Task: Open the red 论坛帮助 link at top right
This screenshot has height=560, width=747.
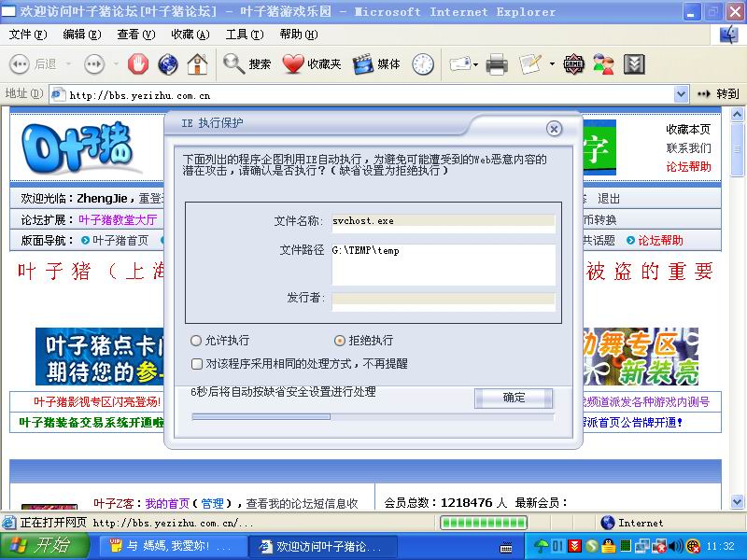Action: click(688, 167)
